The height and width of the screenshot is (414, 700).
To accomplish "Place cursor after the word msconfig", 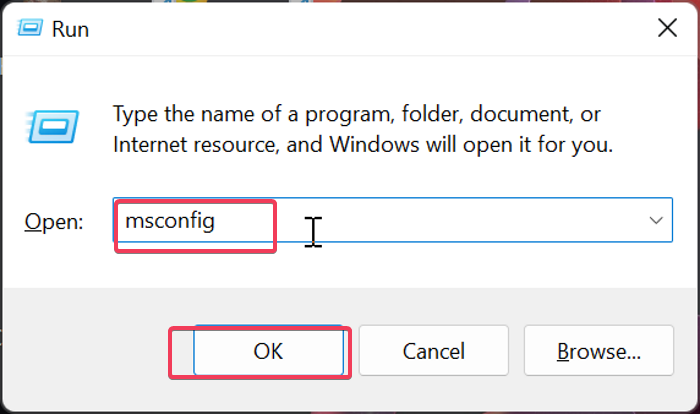I will (x=217, y=221).
